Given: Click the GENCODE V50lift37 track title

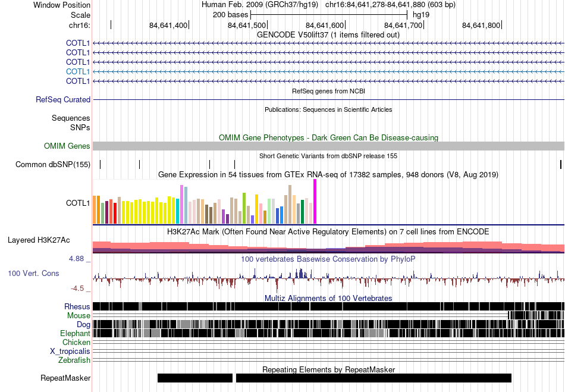Looking at the screenshot, I should [328, 35].
